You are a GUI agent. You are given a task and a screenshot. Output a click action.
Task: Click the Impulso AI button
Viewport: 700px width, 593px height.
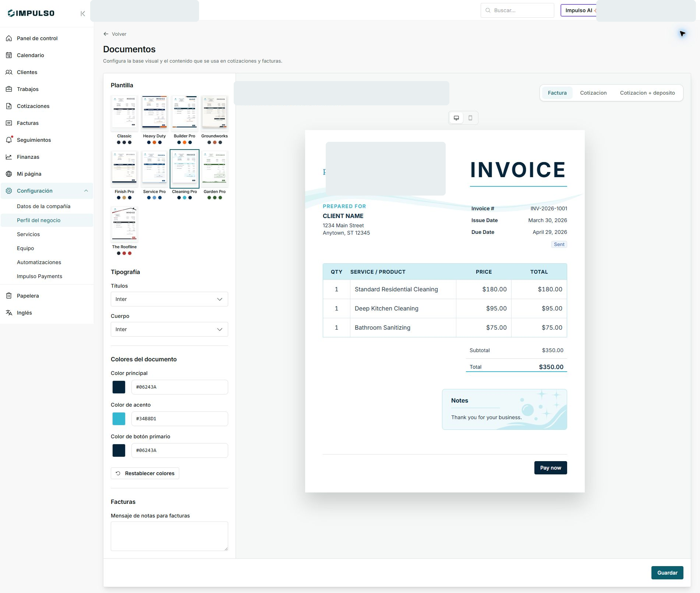point(579,10)
